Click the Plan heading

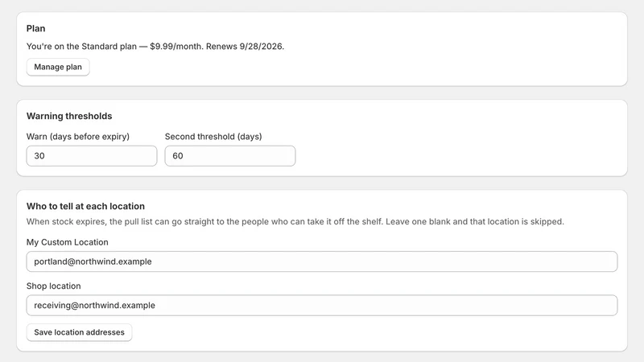click(35, 29)
